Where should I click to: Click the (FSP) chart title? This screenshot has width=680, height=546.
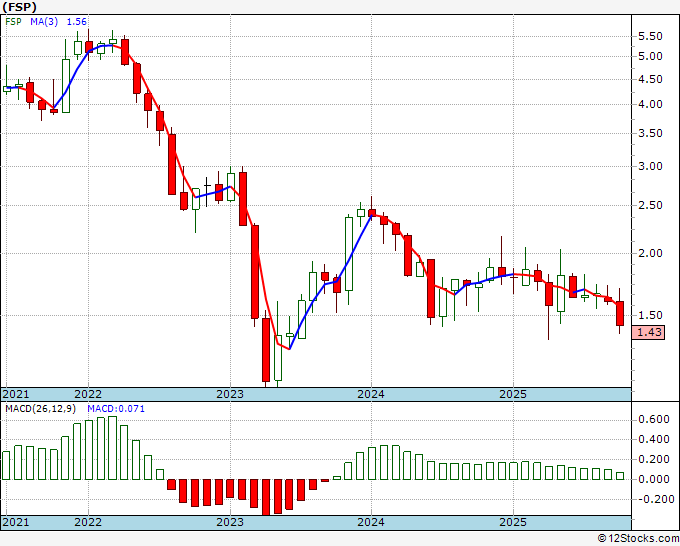coord(20,7)
